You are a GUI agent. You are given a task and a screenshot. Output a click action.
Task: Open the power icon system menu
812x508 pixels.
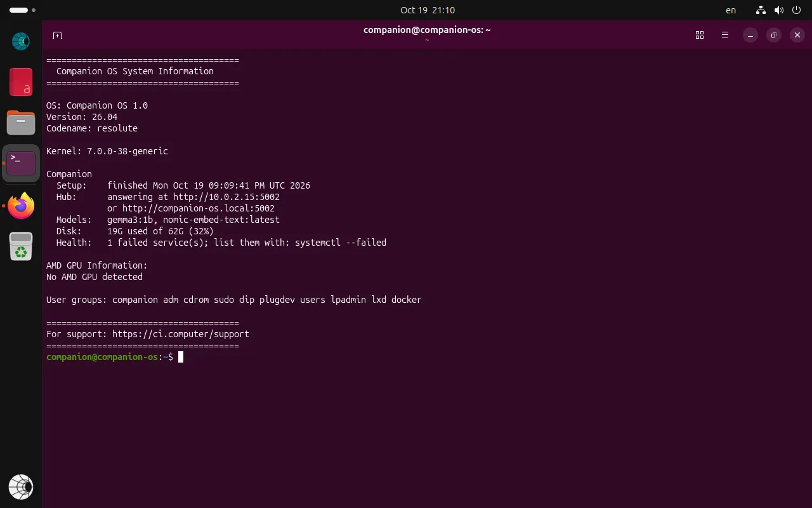797,10
